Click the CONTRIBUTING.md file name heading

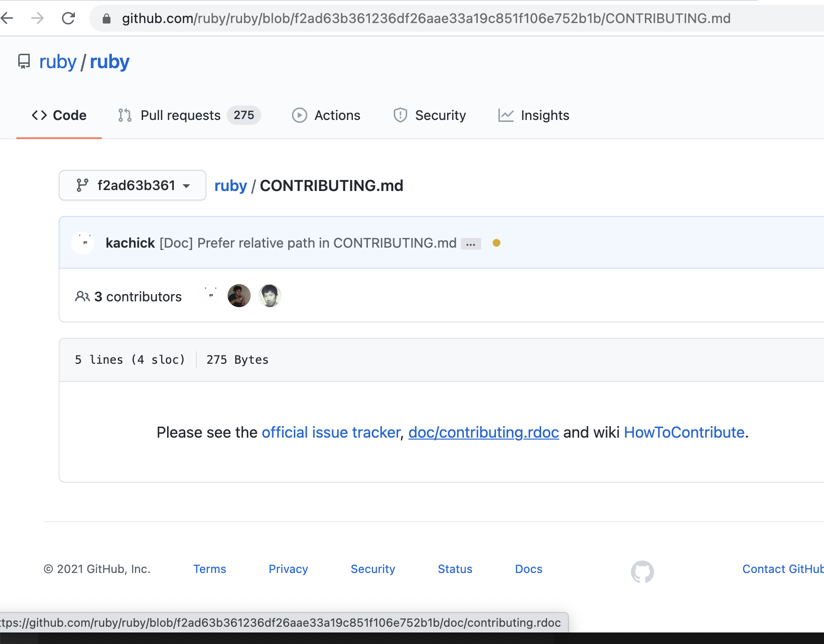pos(332,186)
